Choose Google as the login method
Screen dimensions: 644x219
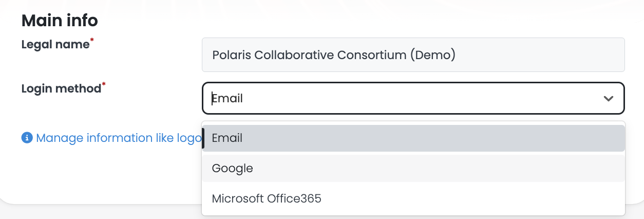point(413,168)
